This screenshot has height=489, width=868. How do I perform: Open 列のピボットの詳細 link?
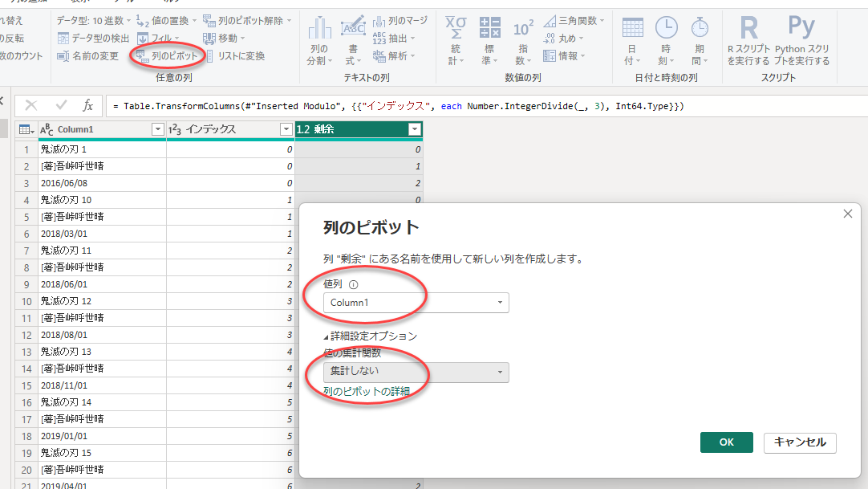click(x=367, y=391)
